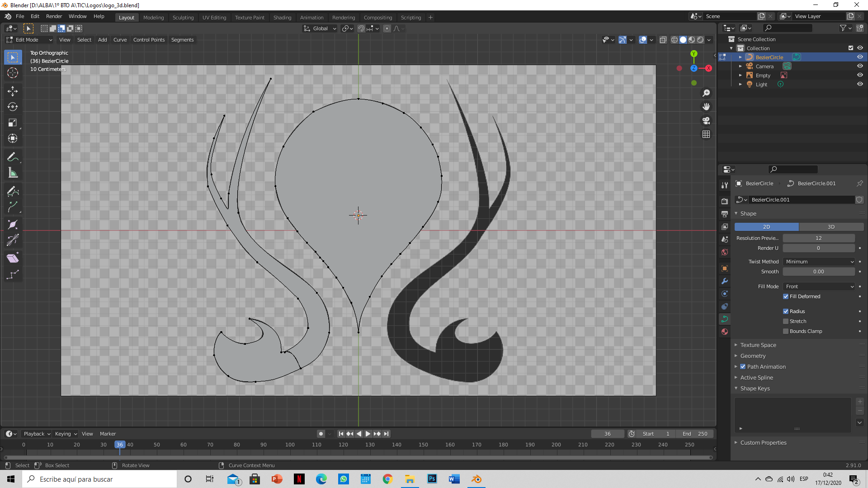The image size is (868, 488).
Task: Select the Rotate tool in toolbar
Action: click(x=13, y=107)
